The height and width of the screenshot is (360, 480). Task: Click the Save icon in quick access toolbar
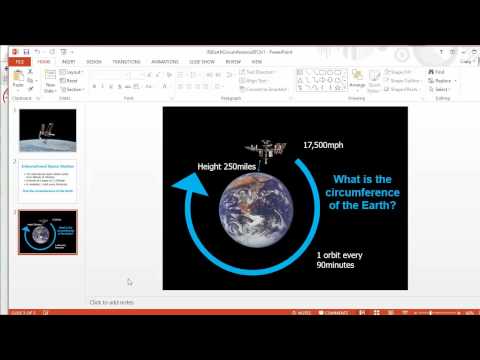point(26,52)
